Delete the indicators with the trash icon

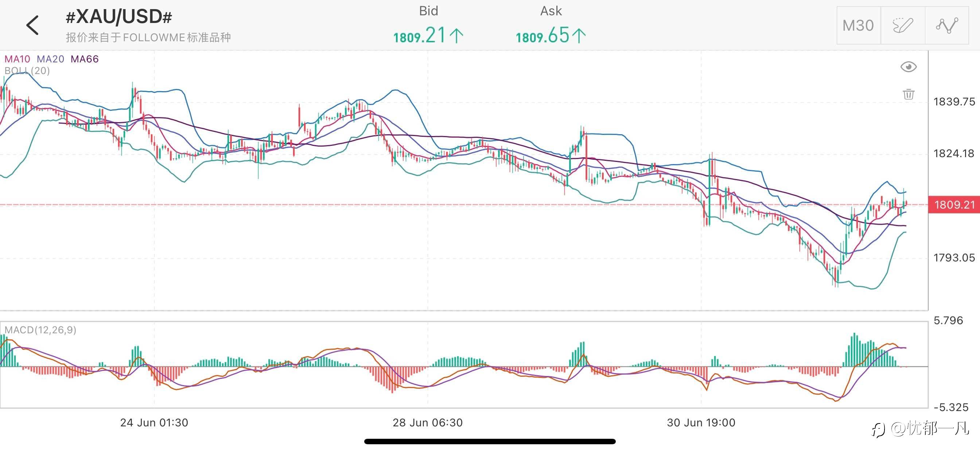point(909,94)
